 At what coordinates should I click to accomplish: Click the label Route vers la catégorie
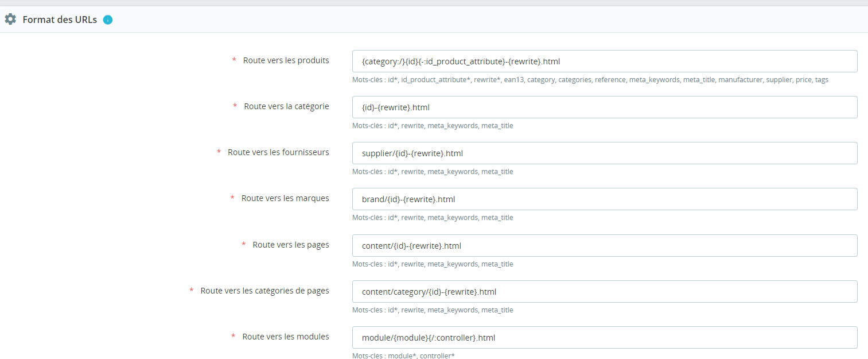(286, 106)
